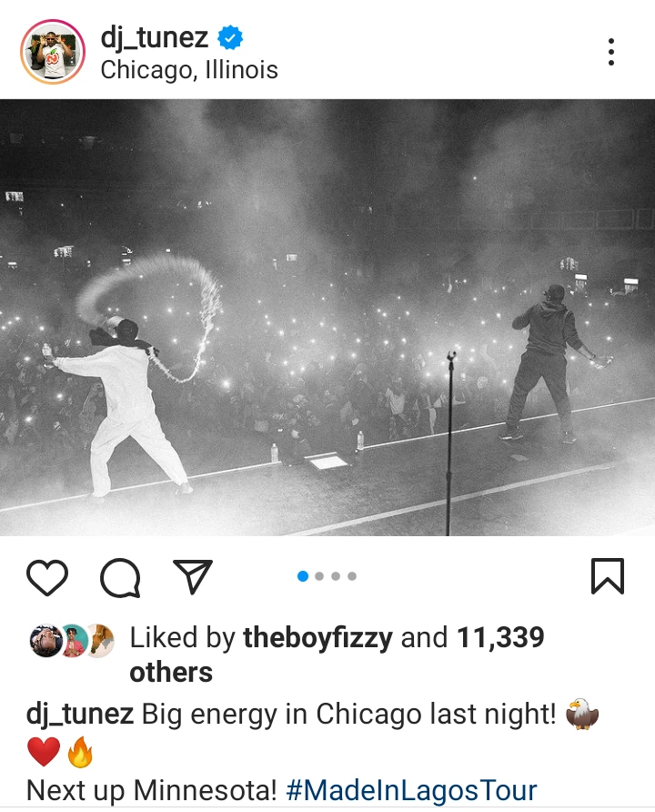The height and width of the screenshot is (812, 655).
Task: Open the Chicago, Illinois location link
Action: coord(189,70)
